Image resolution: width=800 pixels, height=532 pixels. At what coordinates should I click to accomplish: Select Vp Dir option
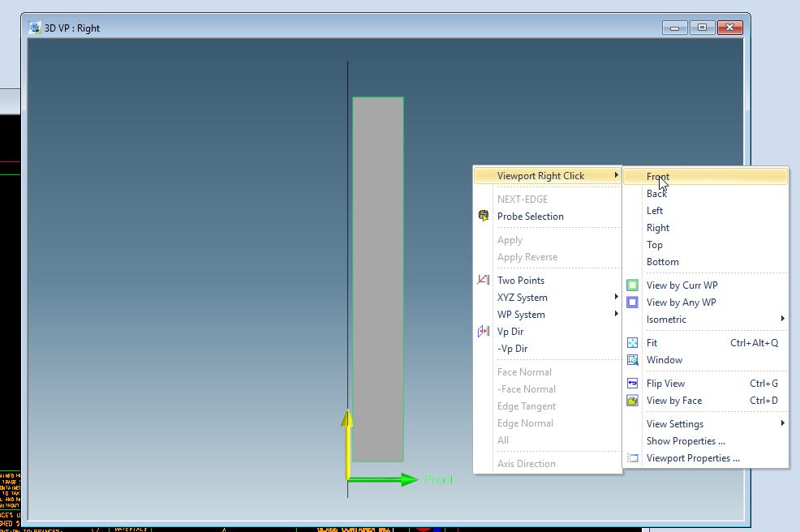(548, 332)
